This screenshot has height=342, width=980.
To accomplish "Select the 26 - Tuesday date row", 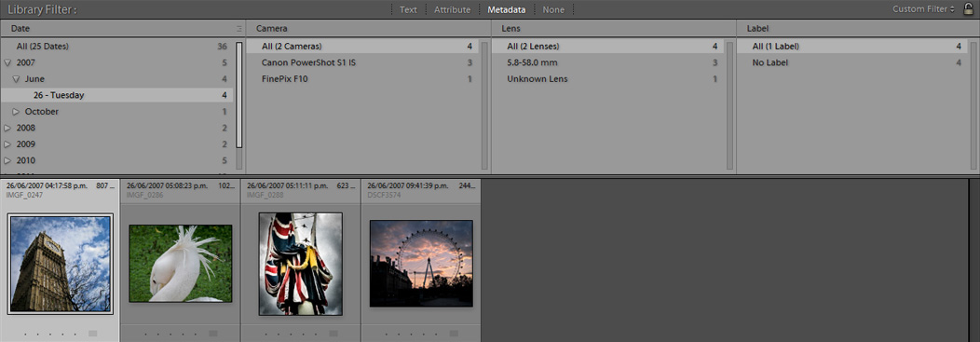I will click(116, 95).
